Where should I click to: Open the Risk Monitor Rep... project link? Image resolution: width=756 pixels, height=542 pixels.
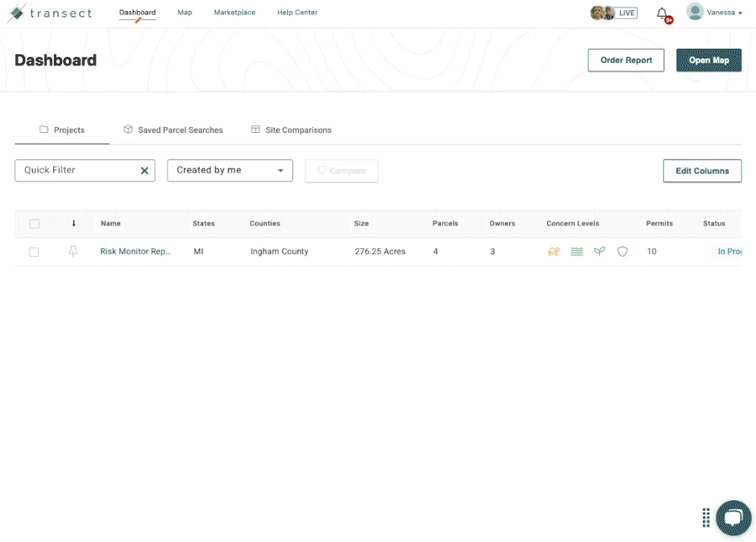coord(135,251)
